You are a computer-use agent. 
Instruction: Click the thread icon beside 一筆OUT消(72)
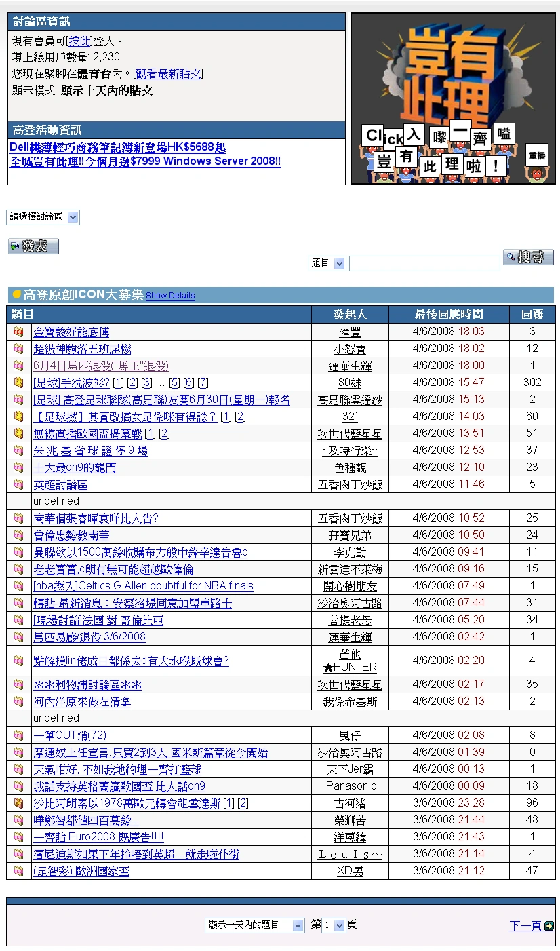click(x=18, y=736)
